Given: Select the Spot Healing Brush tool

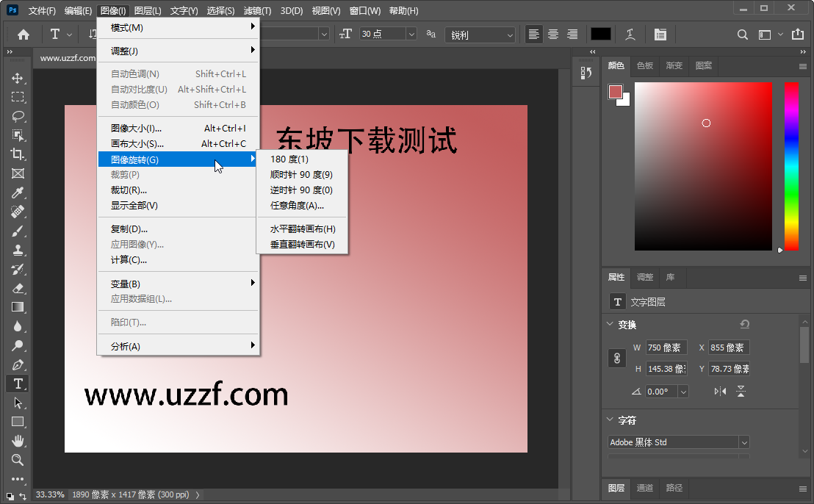Looking at the screenshot, I should tap(18, 212).
